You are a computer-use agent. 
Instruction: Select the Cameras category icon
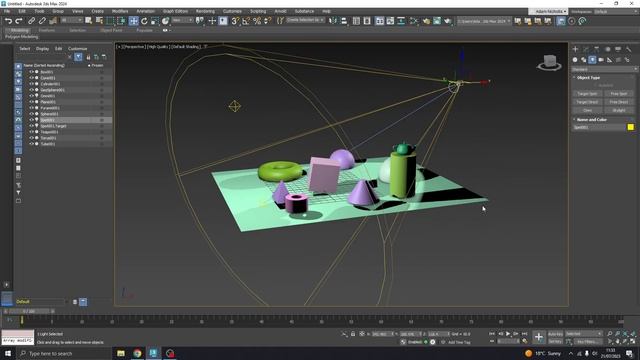coord(601,60)
